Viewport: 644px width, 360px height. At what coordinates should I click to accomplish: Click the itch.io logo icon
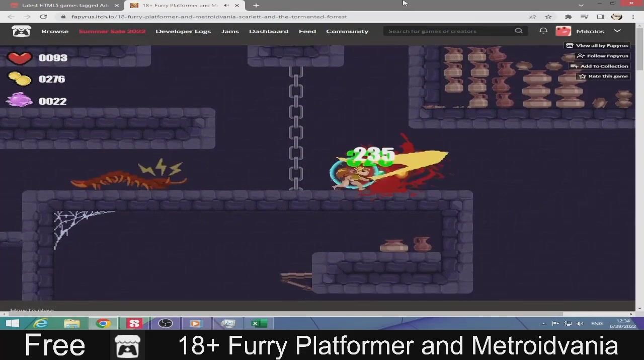(21, 31)
